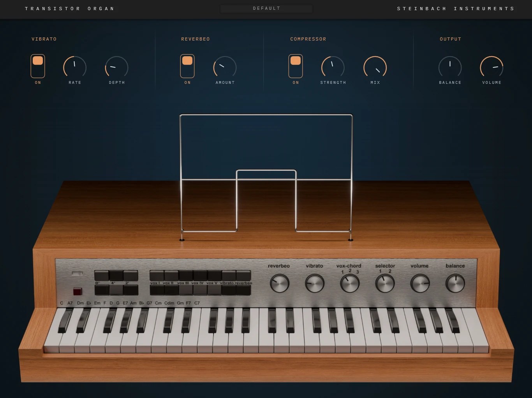Click the COMPRESSOR section heading

308,39
